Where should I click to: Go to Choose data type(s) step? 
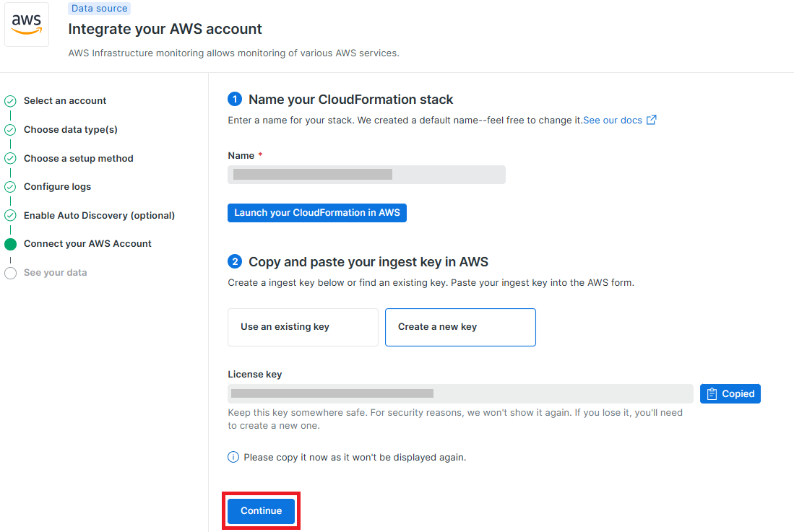pyautogui.click(x=70, y=129)
